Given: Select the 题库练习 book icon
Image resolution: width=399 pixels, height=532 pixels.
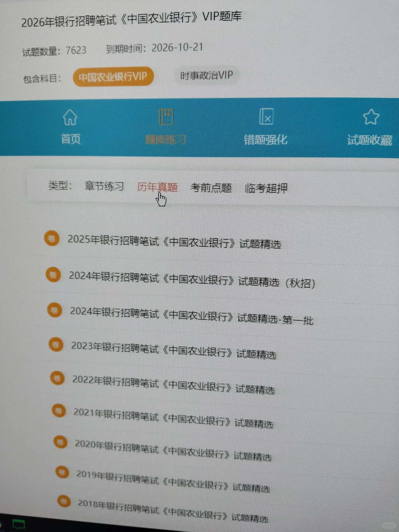Looking at the screenshot, I should coord(166,117).
